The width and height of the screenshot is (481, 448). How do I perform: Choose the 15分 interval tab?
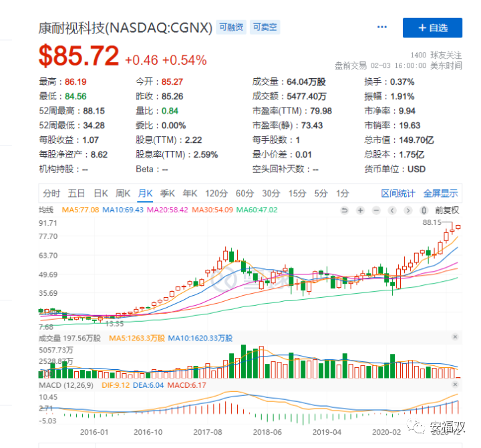click(x=297, y=194)
